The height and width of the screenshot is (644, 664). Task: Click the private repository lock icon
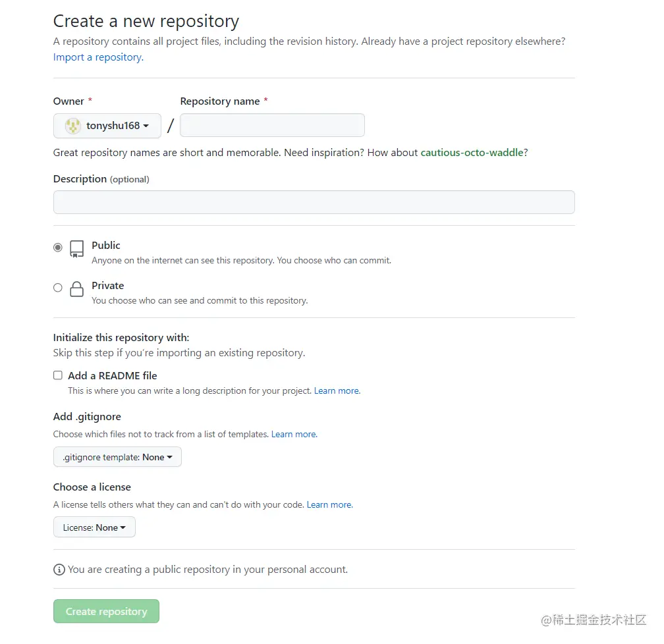[x=77, y=289]
